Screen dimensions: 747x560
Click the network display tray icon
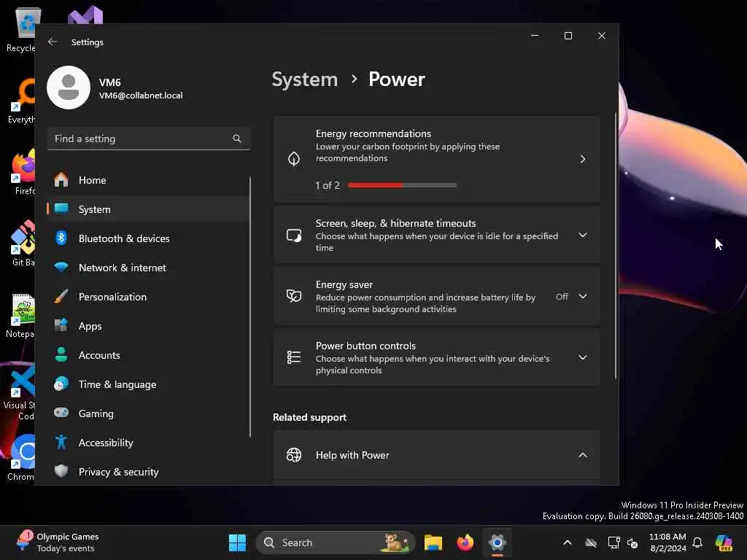click(x=614, y=542)
